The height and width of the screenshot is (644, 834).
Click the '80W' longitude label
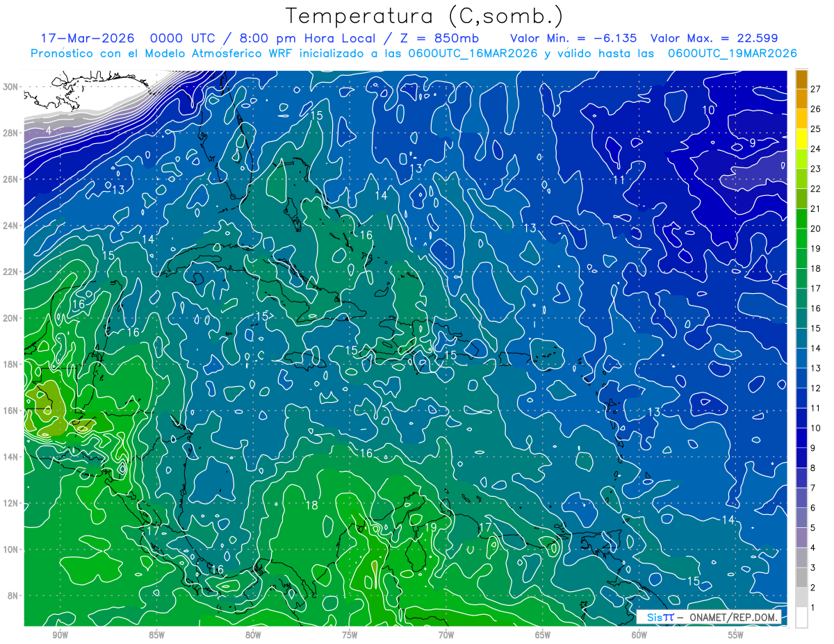coord(253,635)
